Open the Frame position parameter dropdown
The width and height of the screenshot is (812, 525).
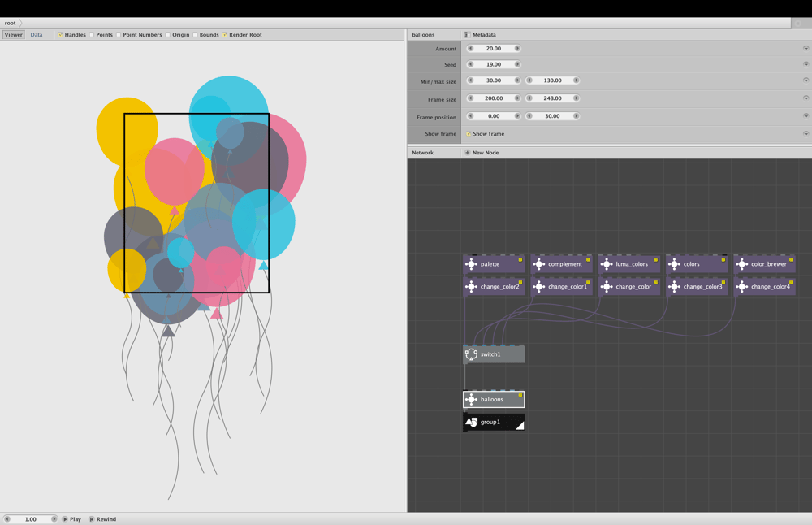point(806,116)
